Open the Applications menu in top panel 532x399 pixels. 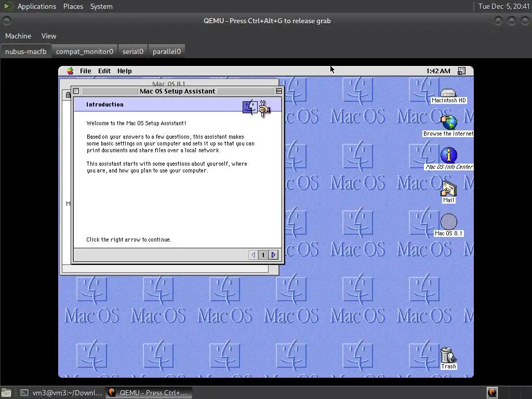coord(37,6)
